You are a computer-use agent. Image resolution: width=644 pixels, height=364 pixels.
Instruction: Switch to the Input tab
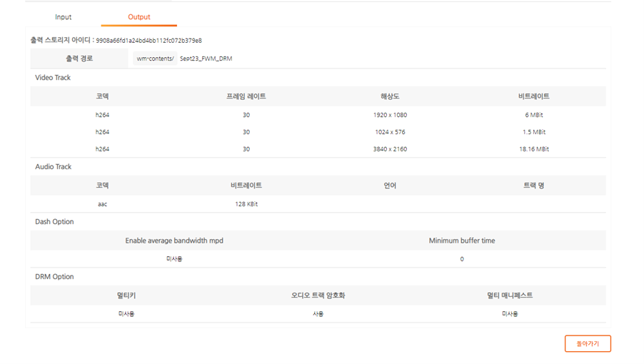[64, 16]
